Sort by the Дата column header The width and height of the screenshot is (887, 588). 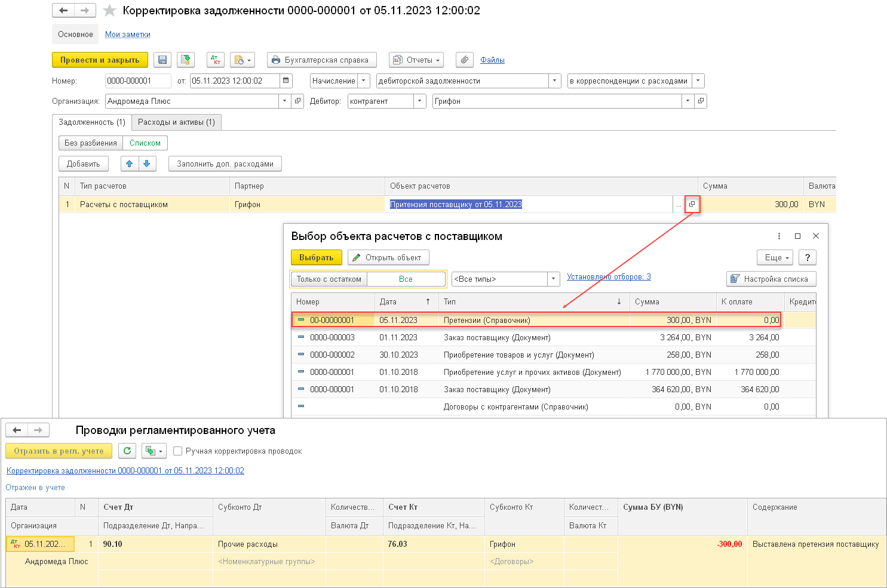406,301
